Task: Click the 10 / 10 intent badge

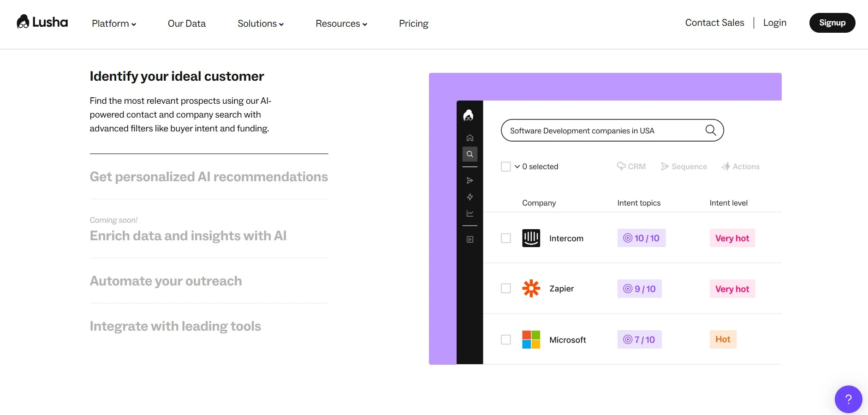Action: (x=642, y=238)
